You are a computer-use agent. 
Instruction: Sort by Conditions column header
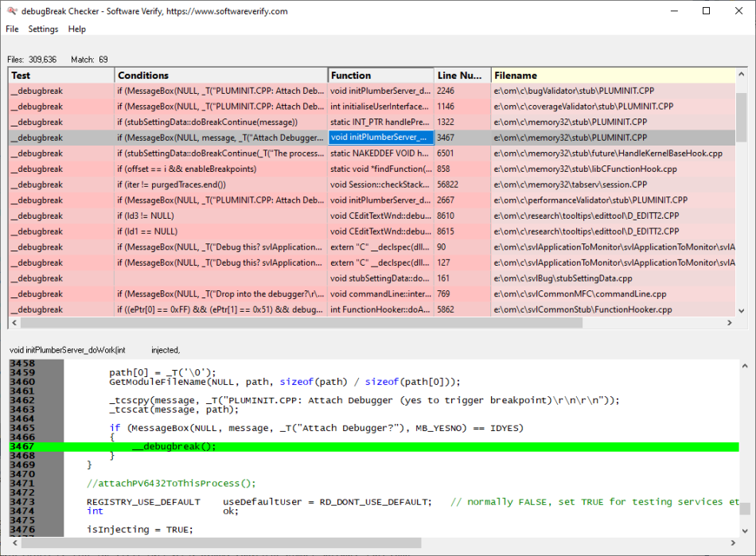[x=220, y=76]
